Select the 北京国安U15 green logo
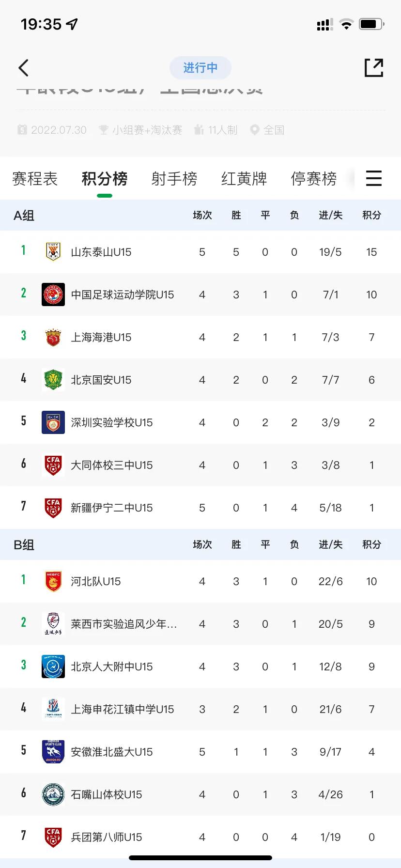This screenshot has height=868, width=401. click(x=53, y=379)
